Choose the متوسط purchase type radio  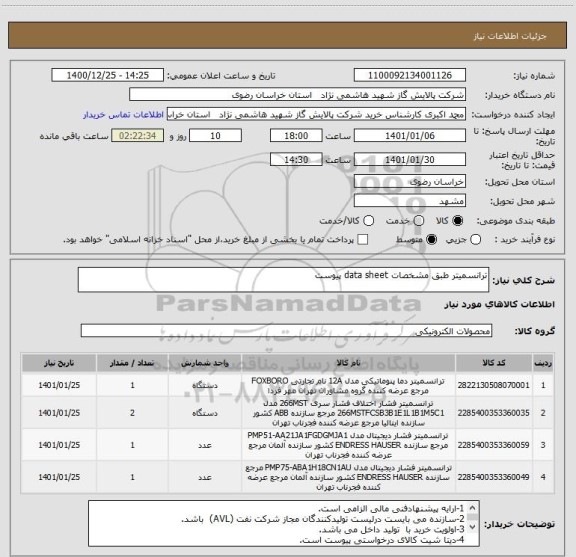point(431,240)
